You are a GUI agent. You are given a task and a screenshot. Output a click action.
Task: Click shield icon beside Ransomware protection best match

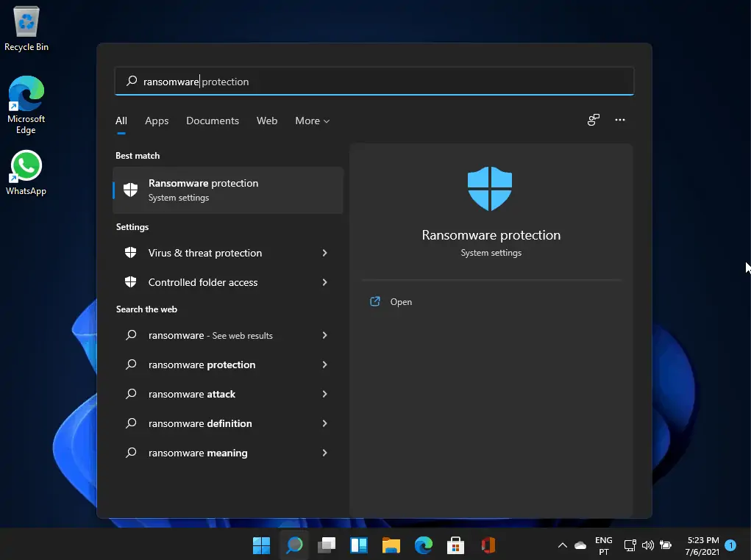(130, 190)
